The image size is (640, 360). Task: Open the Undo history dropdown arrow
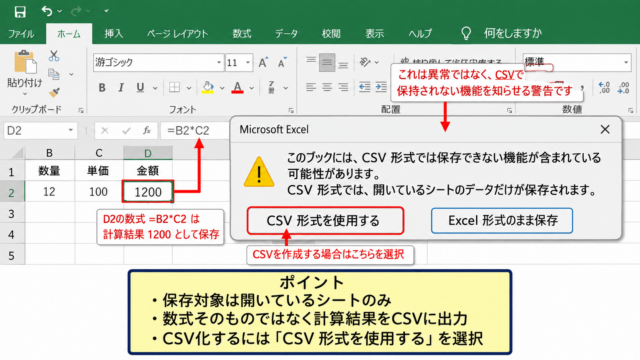click(x=60, y=11)
